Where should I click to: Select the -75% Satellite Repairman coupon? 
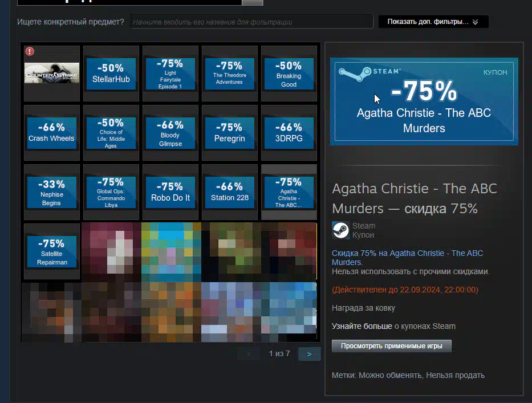click(52, 251)
